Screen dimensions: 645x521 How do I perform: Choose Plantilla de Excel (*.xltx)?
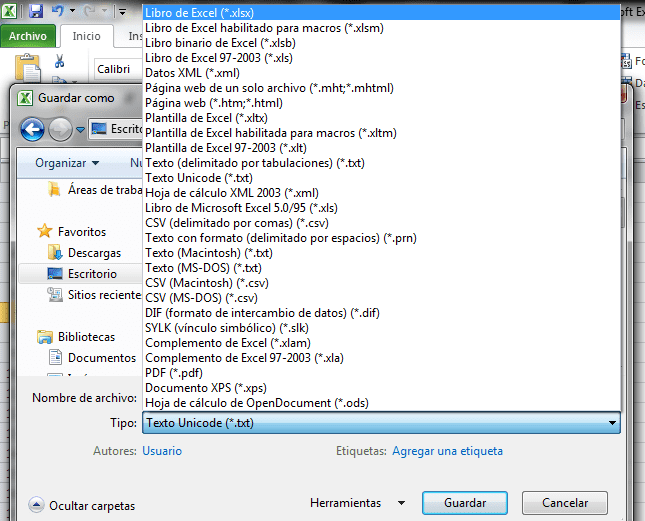pos(381,118)
